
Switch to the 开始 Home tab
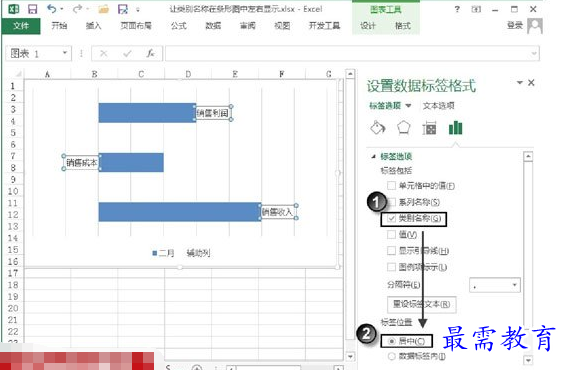coord(59,26)
